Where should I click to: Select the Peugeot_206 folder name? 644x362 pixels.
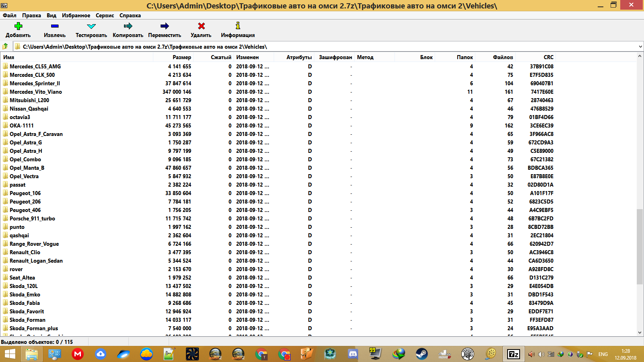(x=25, y=202)
